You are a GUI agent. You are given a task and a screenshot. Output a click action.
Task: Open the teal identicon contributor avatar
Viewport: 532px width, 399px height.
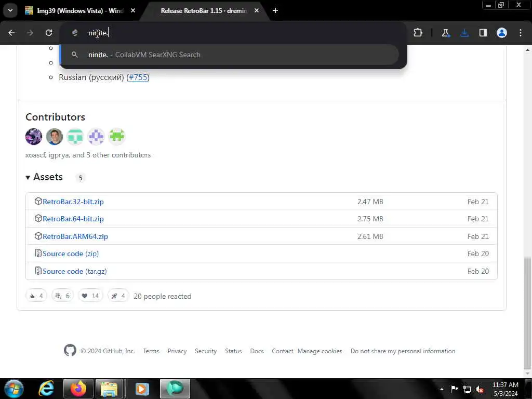tap(75, 137)
